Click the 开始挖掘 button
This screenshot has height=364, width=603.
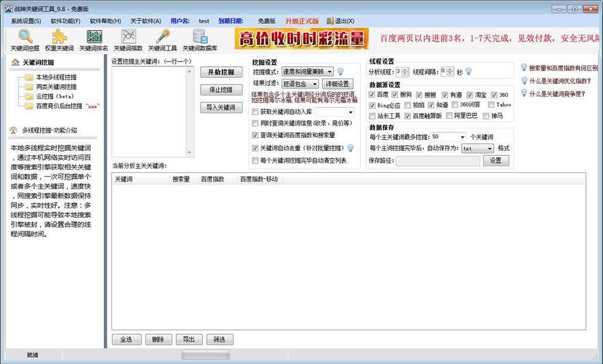(x=221, y=72)
